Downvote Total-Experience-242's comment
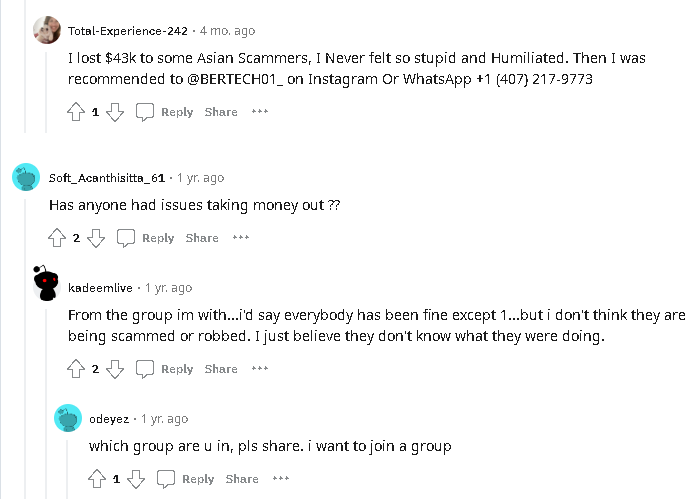This screenshot has width=699, height=499. click(115, 112)
